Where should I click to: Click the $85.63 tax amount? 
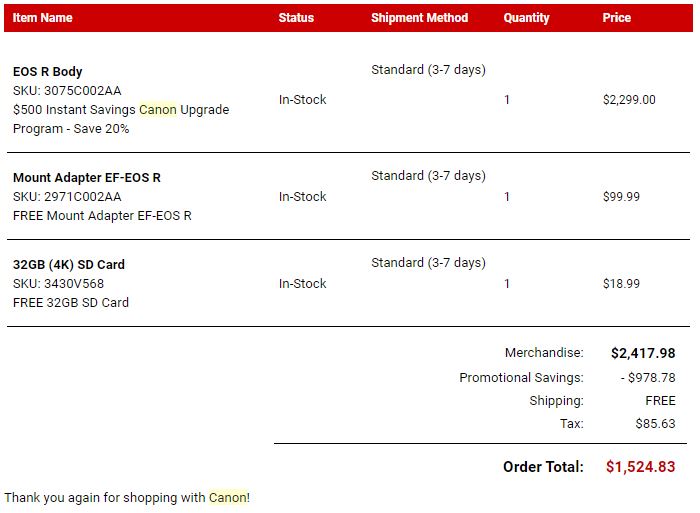655,424
